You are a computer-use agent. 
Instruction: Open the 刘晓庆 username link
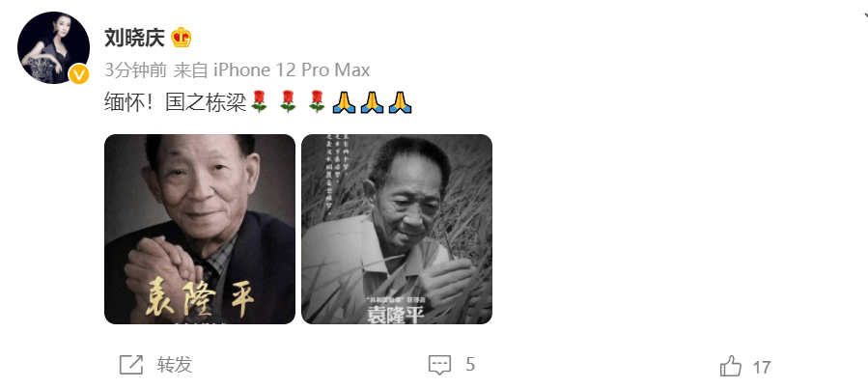(x=134, y=39)
